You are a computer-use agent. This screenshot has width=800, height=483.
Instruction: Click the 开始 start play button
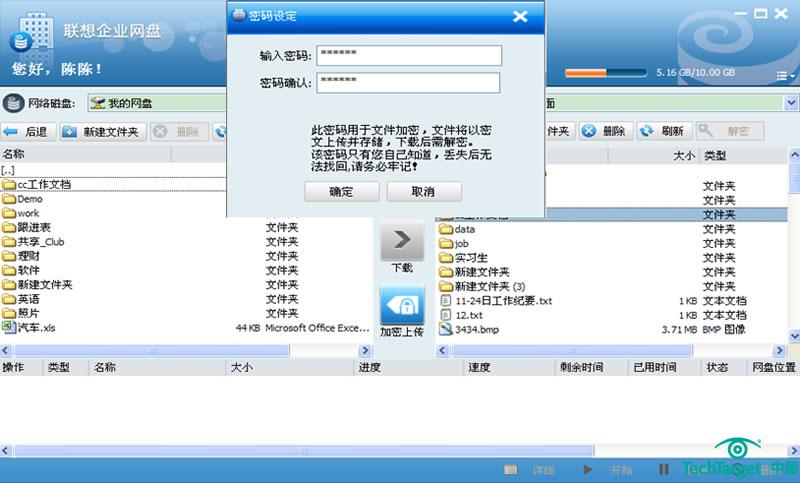pyautogui.click(x=608, y=470)
